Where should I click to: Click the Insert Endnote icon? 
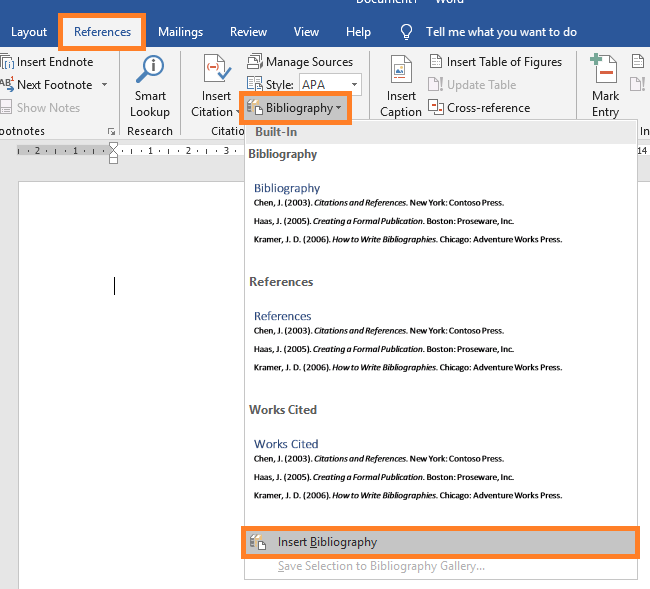coord(7,62)
